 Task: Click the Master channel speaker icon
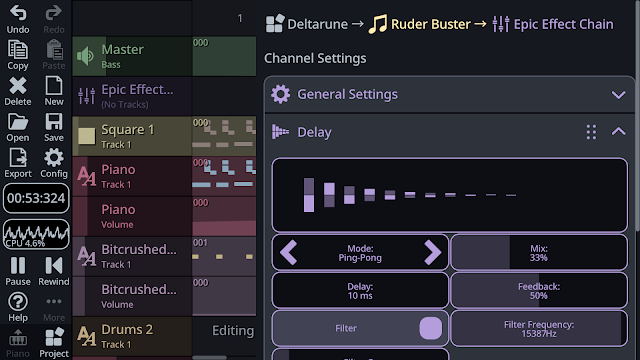(x=85, y=56)
